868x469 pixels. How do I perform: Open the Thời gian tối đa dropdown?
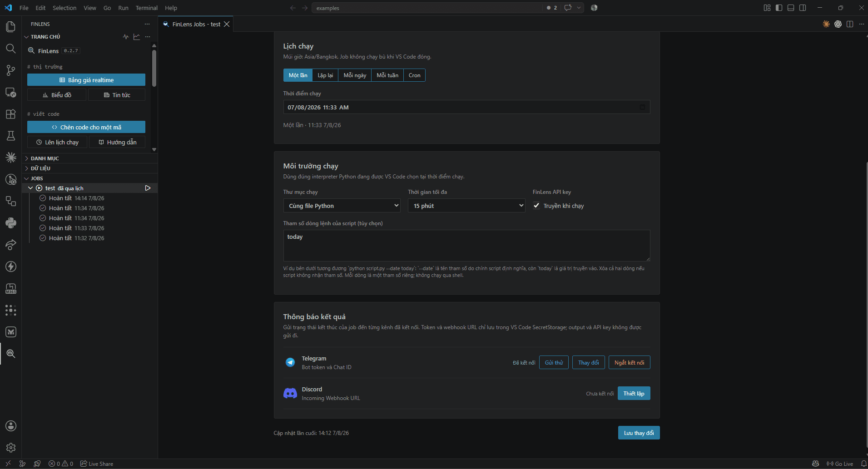[466, 206]
